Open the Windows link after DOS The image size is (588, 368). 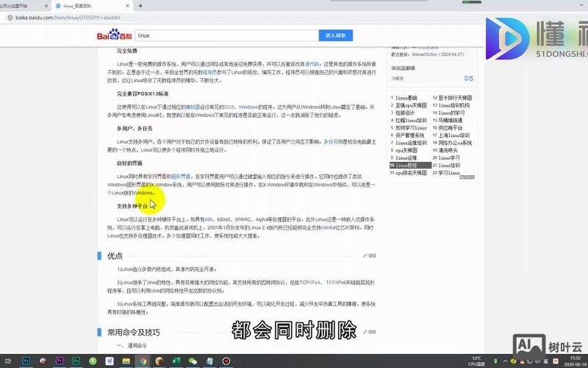[248, 107]
